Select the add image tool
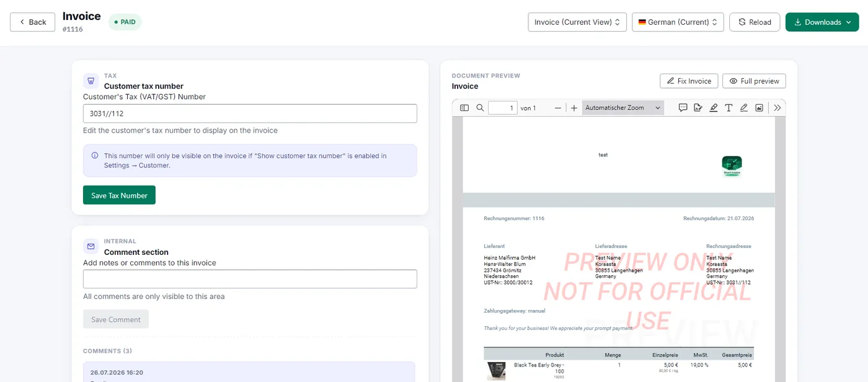The width and height of the screenshot is (868, 382). [759, 108]
